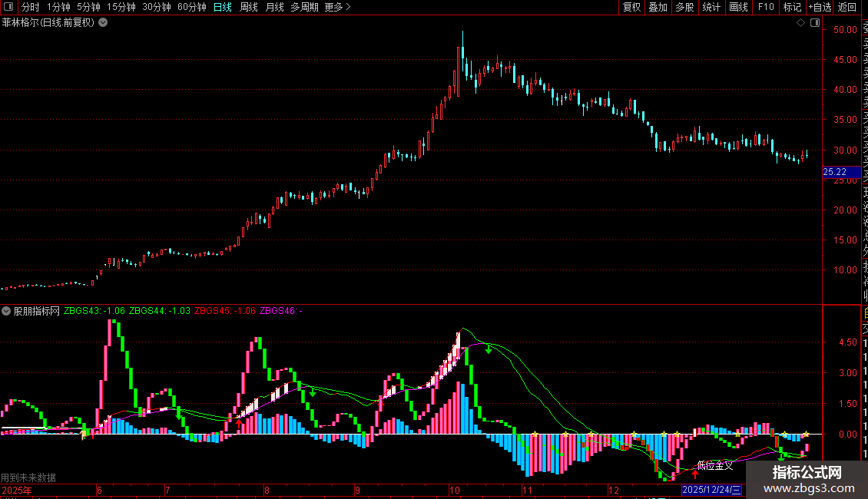Click the diamond marker icon above the chart
The width and height of the screenshot is (868, 499).
point(800,23)
